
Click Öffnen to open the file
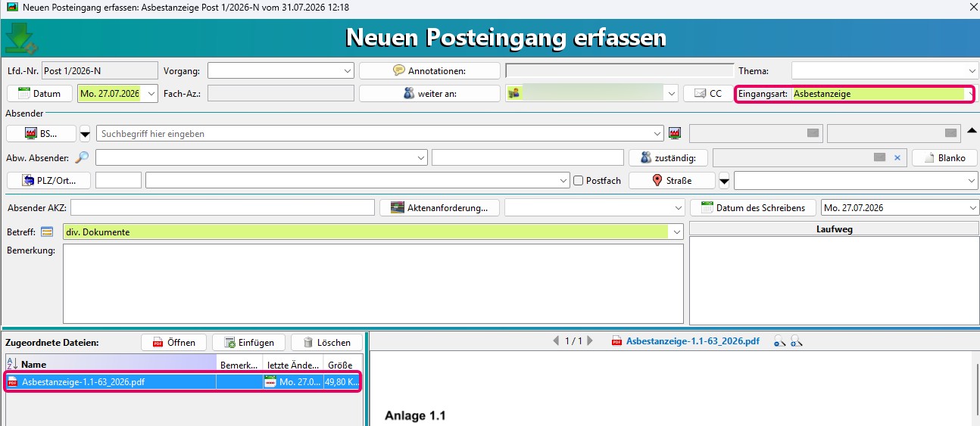coord(173,343)
